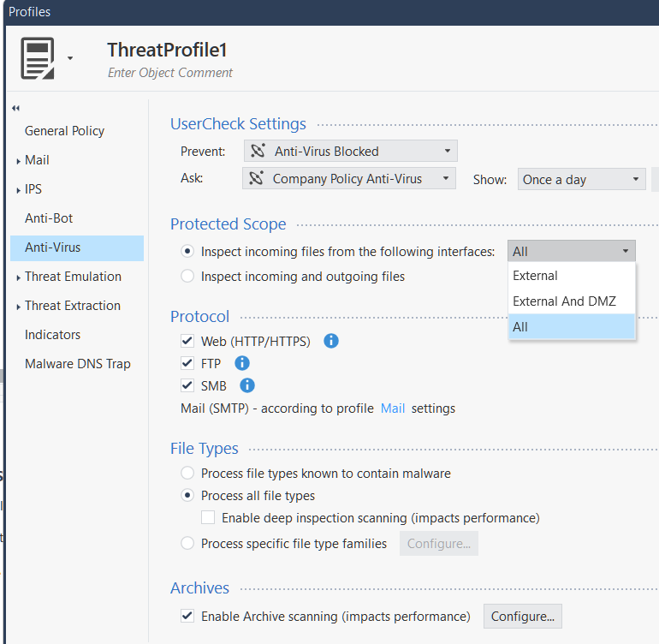Click UserCheck icon in Prevent dropdown
The height and width of the screenshot is (644, 659).
258,151
